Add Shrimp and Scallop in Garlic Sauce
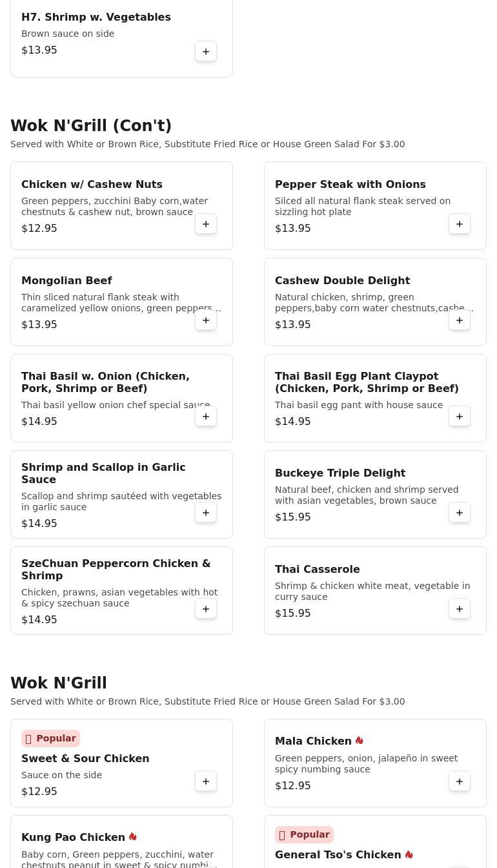Image resolution: width=497 pixels, height=868 pixels. click(x=206, y=513)
